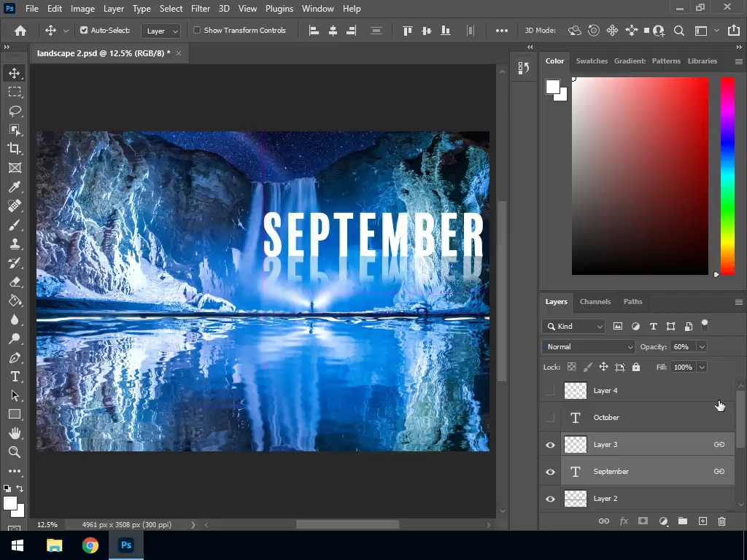Create a new layer with plus icon
The width and height of the screenshot is (747, 560).
click(703, 521)
